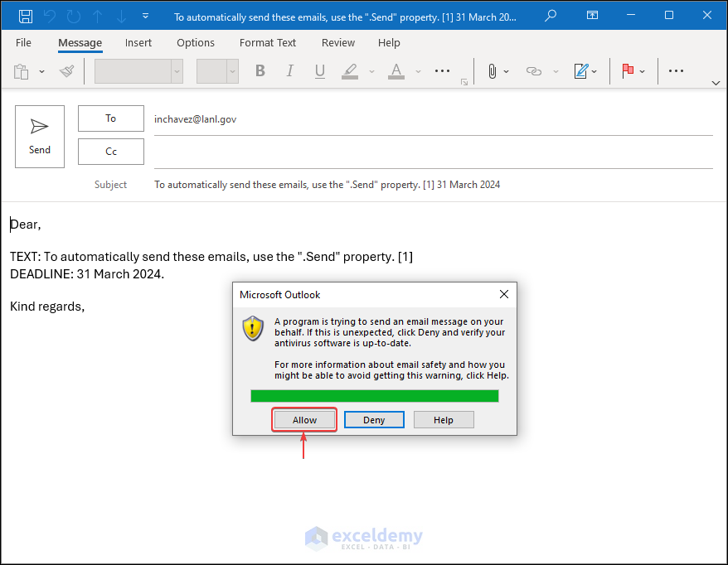Click the To button
Image resolution: width=728 pixels, height=565 pixels.
tap(110, 118)
